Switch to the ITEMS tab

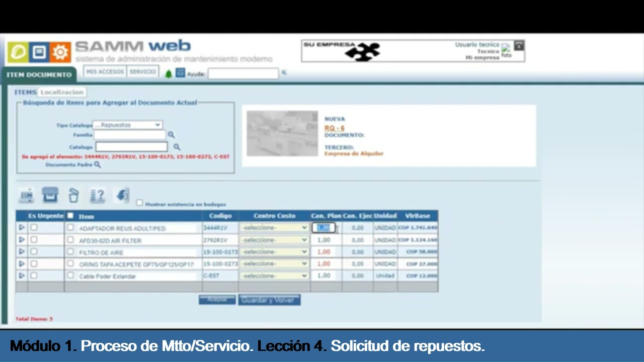(x=25, y=93)
